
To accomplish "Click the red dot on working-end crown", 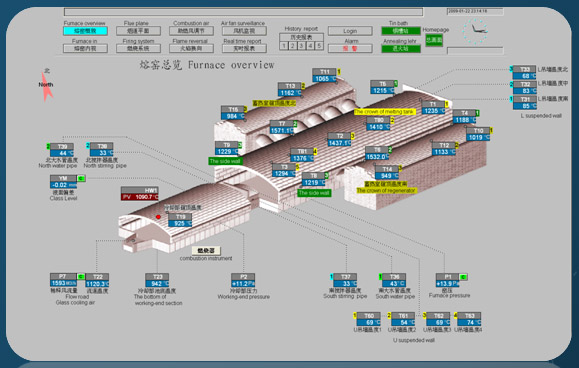I will (x=158, y=217).
